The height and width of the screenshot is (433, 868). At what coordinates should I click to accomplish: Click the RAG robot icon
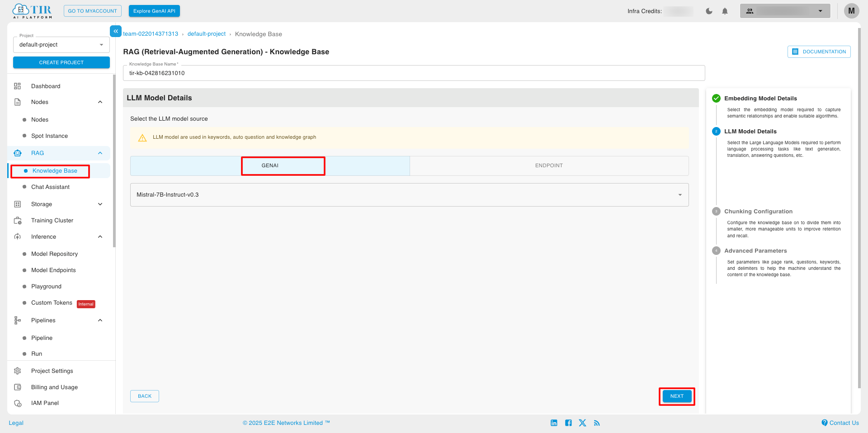[18, 153]
